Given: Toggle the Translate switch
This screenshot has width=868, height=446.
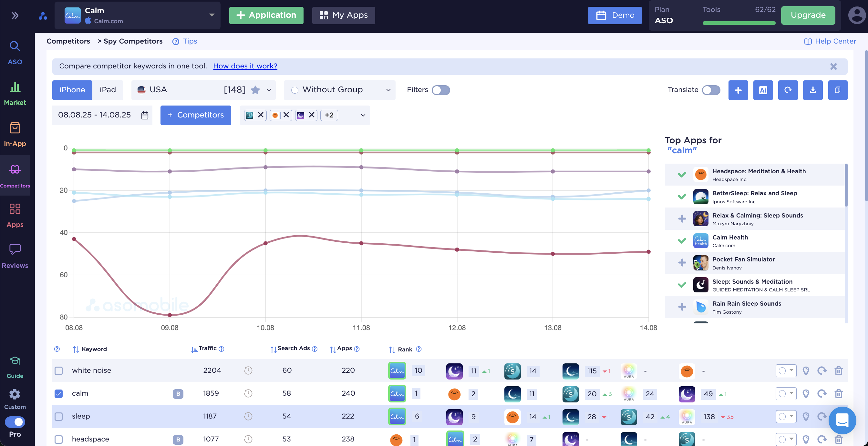Looking at the screenshot, I should tap(711, 90).
